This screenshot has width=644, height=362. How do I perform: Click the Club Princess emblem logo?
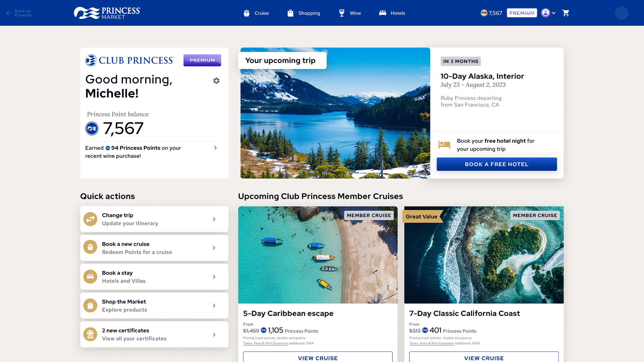(x=91, y=60)
